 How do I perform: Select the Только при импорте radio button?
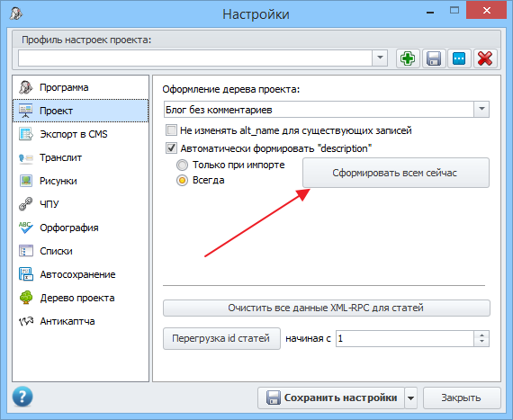click(x=182, y=165)
